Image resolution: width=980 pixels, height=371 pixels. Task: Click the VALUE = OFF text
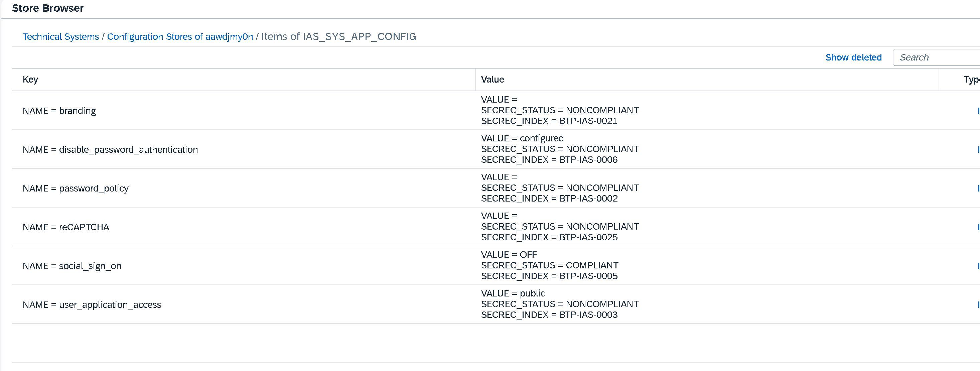[509, 255]
